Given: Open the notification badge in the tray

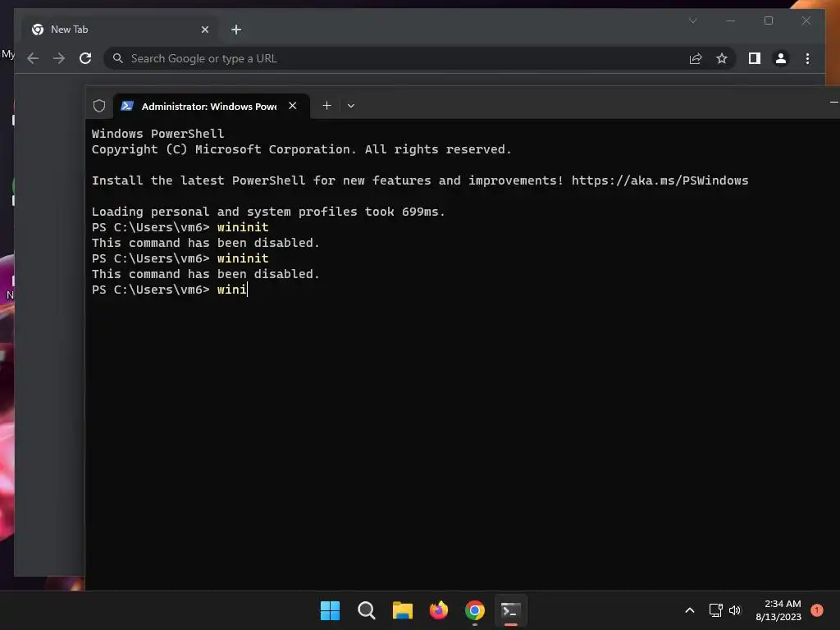Looking at the screenshot, I should coord(816,610).
